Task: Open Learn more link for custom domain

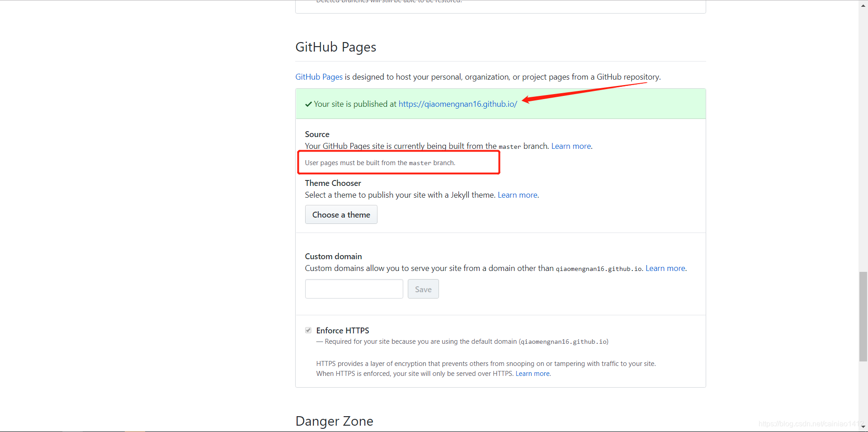Action: (x=665, y=268)
